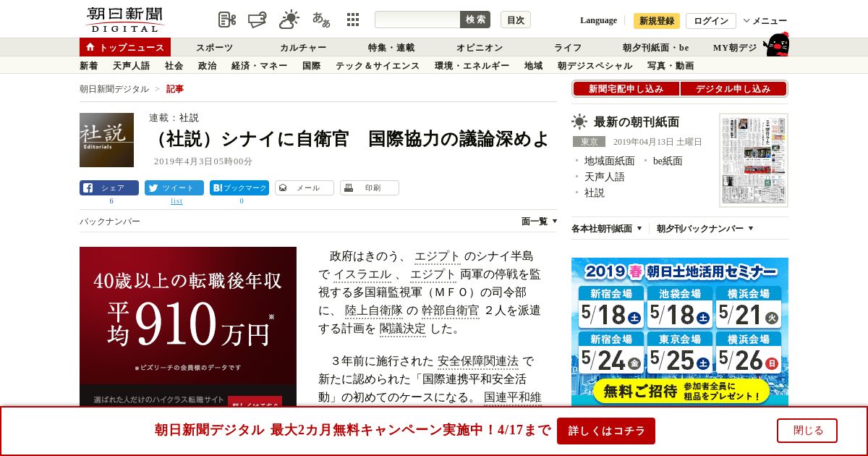Bookmark with the B! ブックマーク button
This screenshot has width=868, height=456.
(x=239, y=188)
